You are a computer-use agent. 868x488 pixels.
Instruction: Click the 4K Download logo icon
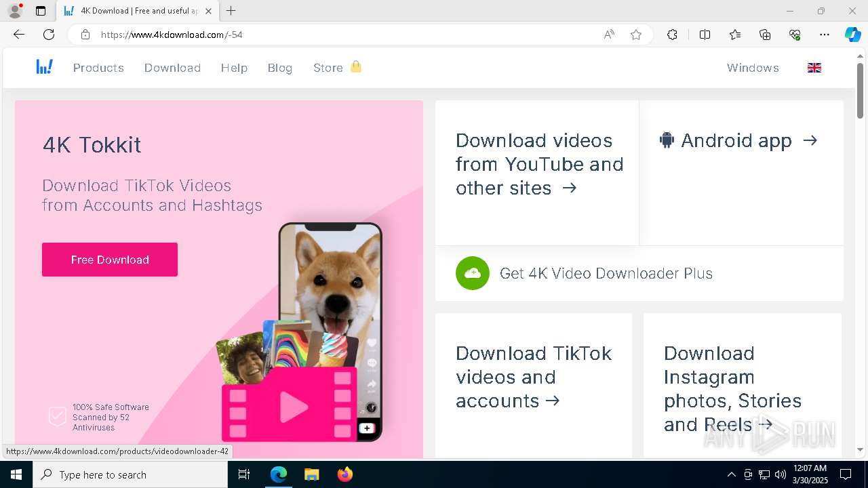(45, 67)
